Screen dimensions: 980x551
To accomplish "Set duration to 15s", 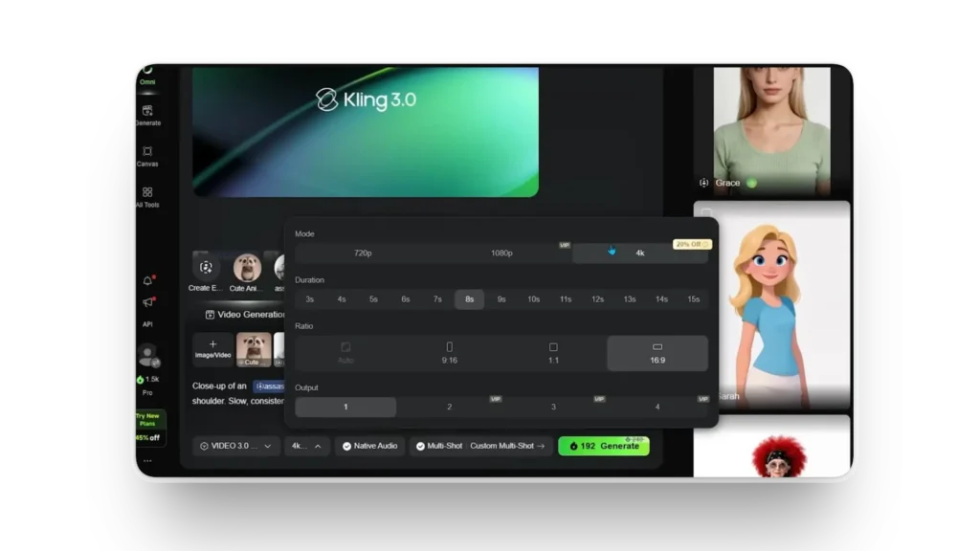I will click(693, 299).
